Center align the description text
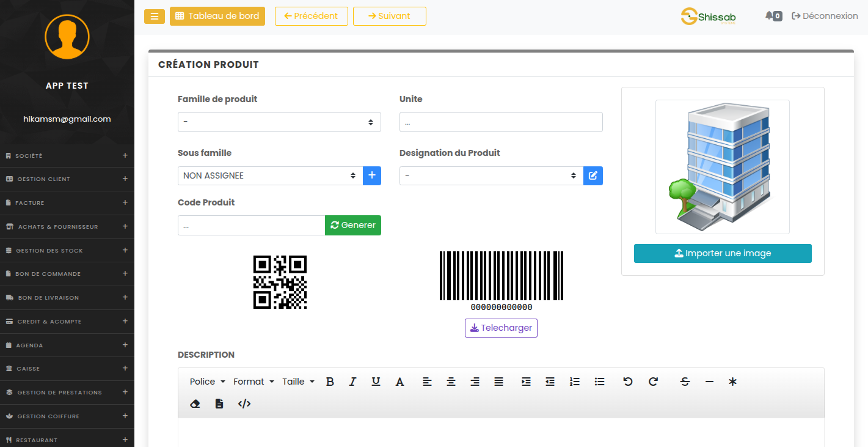Viewport: 868px width, 447px height. click(451, 382)
